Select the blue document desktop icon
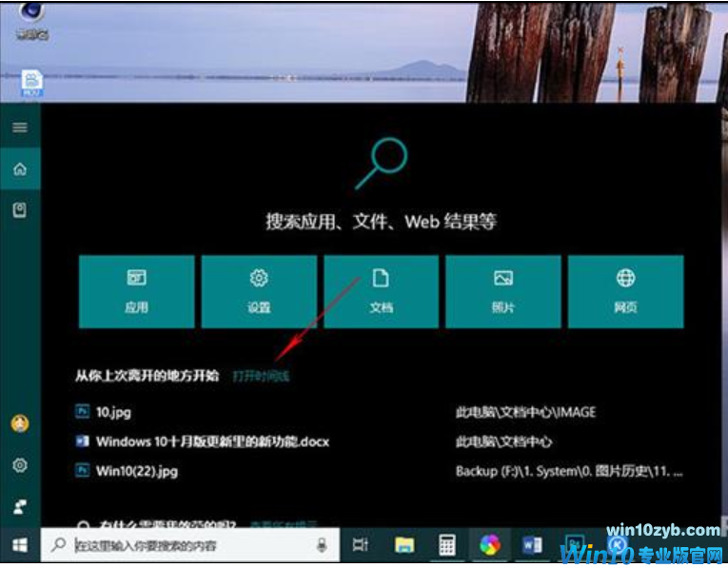Screen dimensions: 728x568 pyautogui.click(x=32, y=84)
